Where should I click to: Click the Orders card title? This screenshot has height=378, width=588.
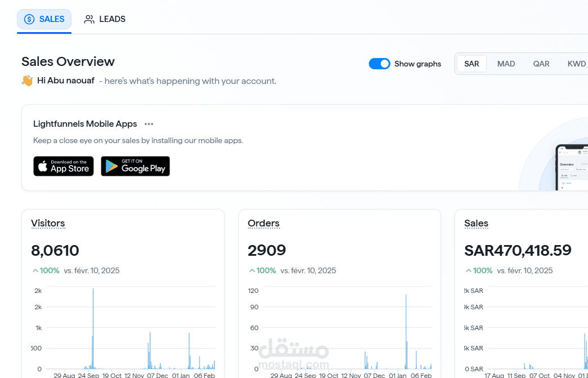tap(264, 223)
